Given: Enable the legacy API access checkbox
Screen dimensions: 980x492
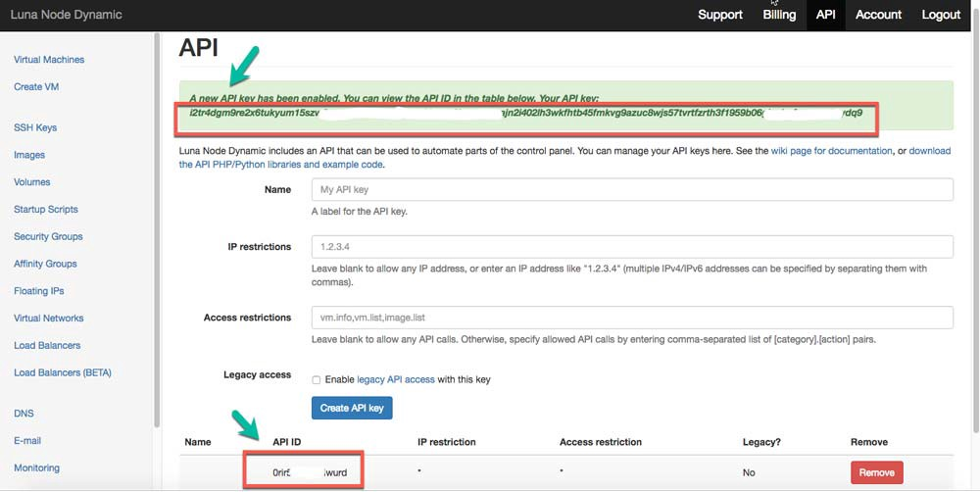Looking at the screenshot, I should 317,379.
